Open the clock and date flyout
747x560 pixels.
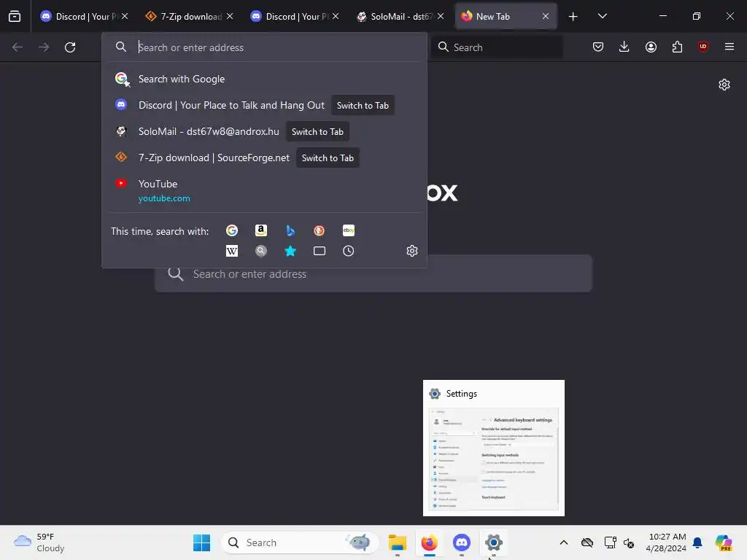click(x=666, y=542)
